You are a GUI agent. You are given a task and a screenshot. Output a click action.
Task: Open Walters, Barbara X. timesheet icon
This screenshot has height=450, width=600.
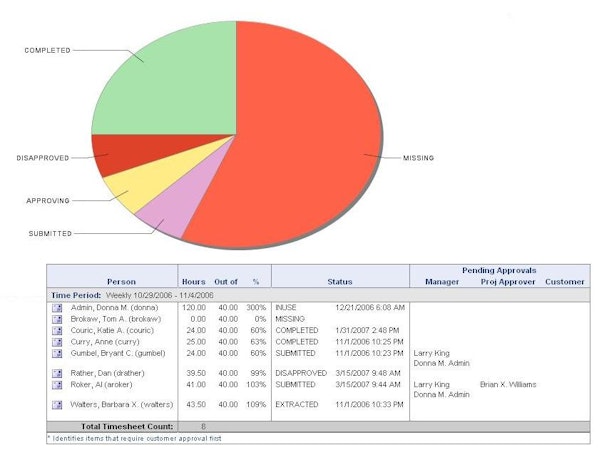click(58, 403)
